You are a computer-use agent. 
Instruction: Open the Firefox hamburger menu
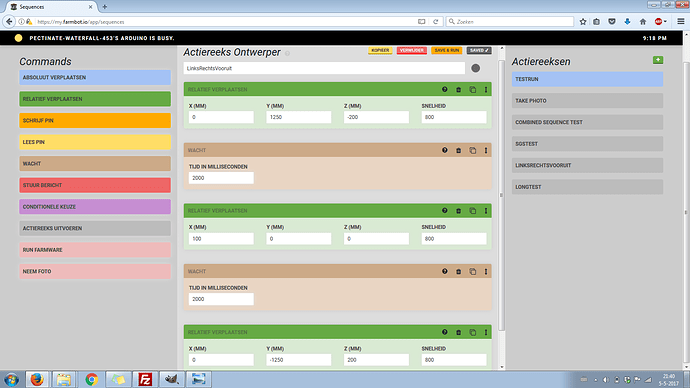[x=680, y=22]
